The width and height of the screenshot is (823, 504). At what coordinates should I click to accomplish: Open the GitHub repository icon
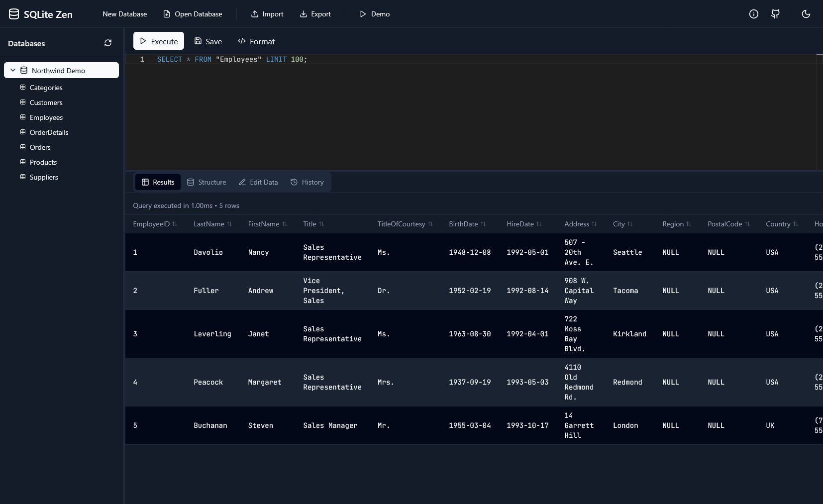pyautogui.click(x=775, y=14)
